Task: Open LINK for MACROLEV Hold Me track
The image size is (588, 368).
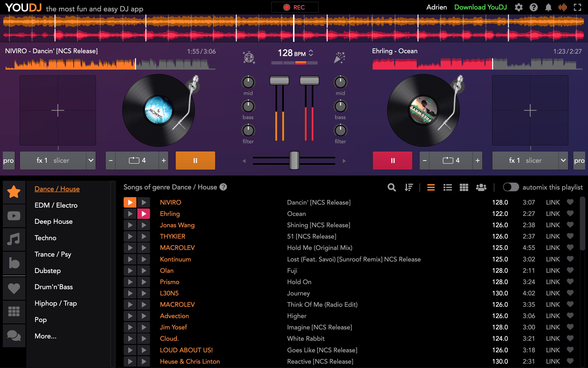Action: (552, 248)
